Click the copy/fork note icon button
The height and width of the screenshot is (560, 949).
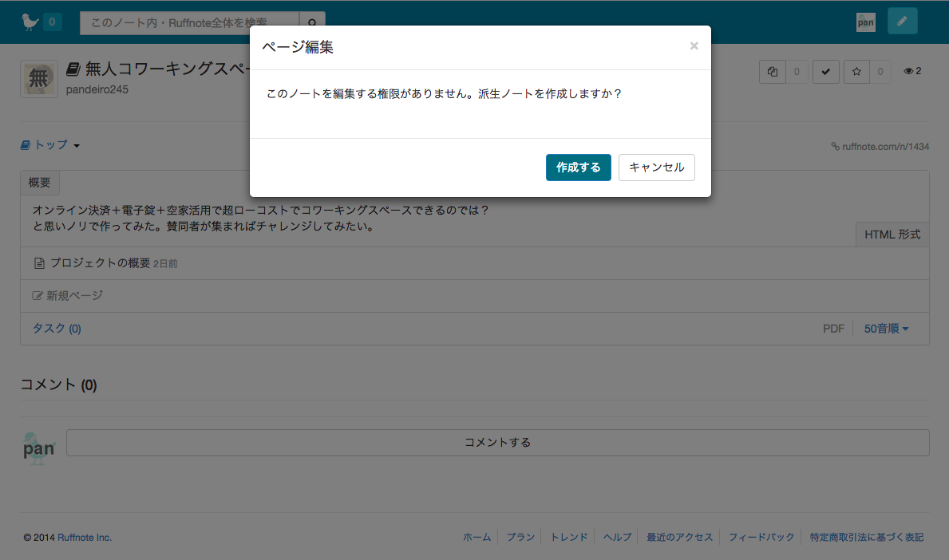click(772, 72)
